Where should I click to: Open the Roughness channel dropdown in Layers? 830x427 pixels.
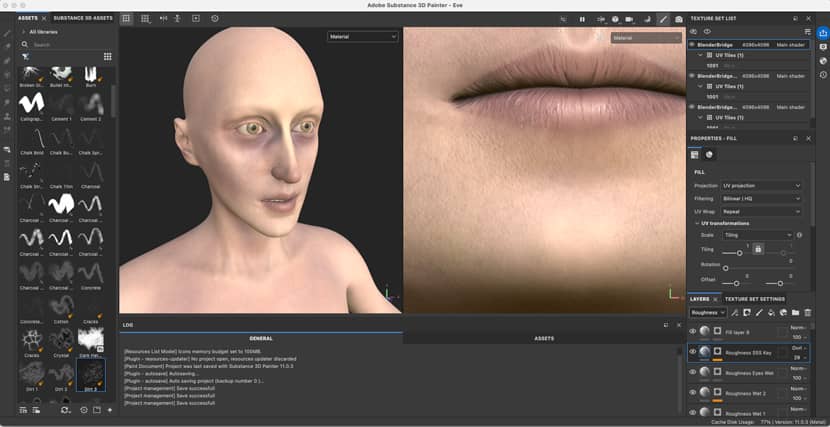708,313
